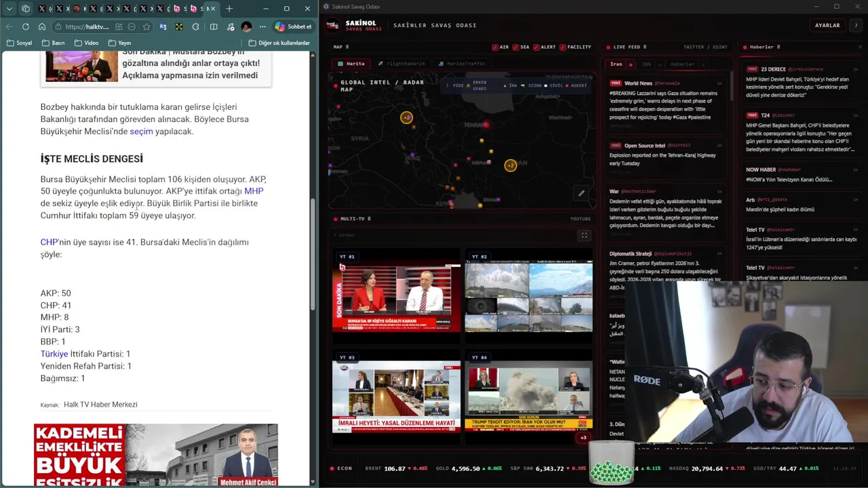Expand 'Diğer sık kullanılanlar' folder
Image resolution: width=868 pixels, height=488 pixels.
(x=279, y=43)
